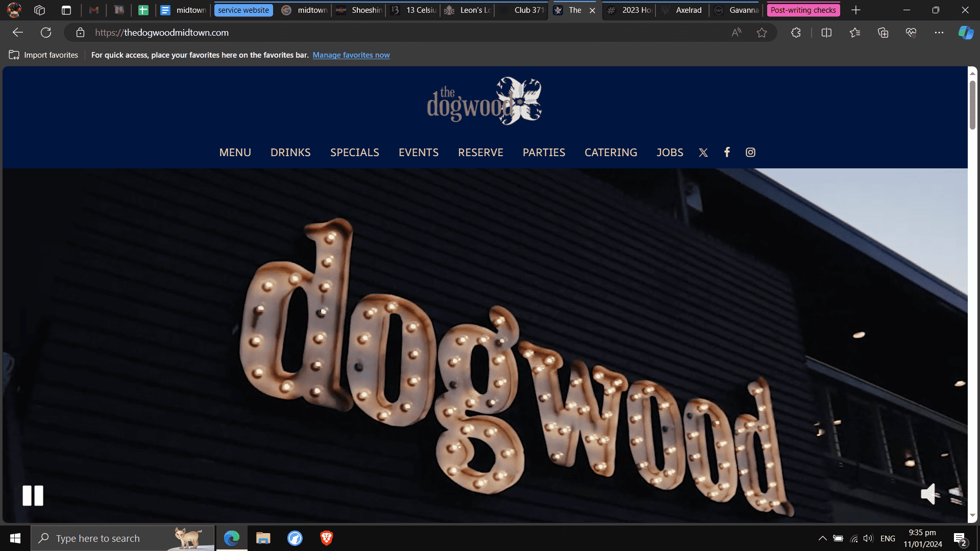Viewport: 980px width, 551px height.
Task: Switch to 13 Celsius tab
Action: coord(413,10)
